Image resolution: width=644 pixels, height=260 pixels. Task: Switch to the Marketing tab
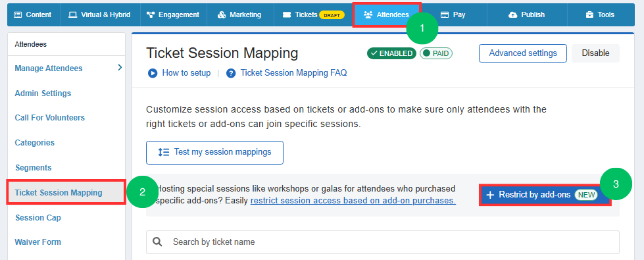click(240, 14)
